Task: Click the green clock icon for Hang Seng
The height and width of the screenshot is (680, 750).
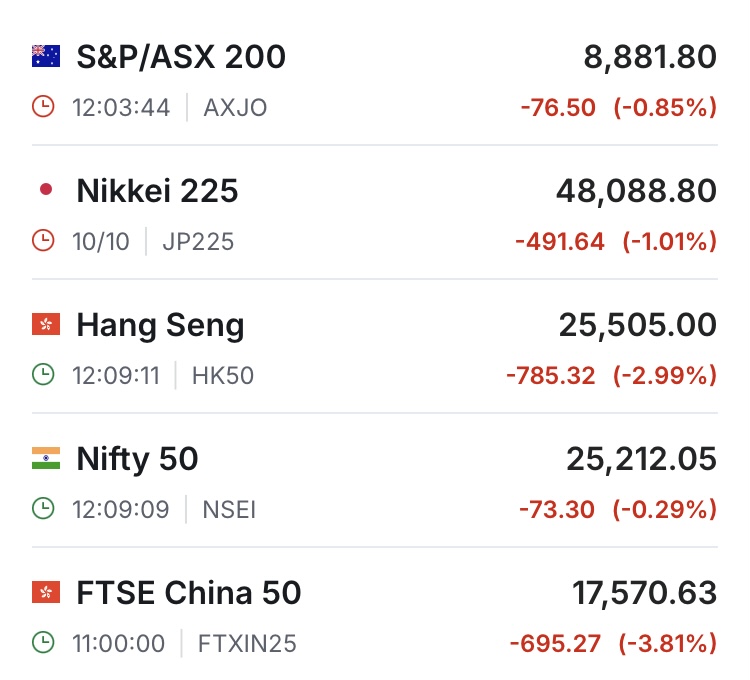Action: (x=43, y=375)
